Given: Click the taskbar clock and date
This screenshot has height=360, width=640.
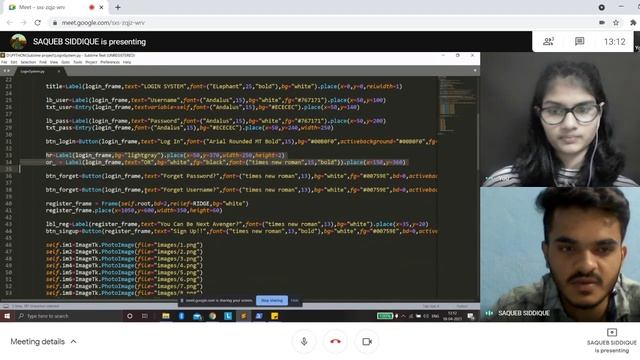Looking at the screenshot, I should pyautogui.click(x=452, y=316).
